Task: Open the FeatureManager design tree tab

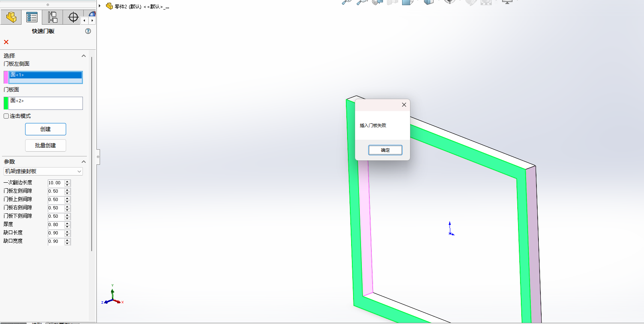Action: tap(11, 18)
